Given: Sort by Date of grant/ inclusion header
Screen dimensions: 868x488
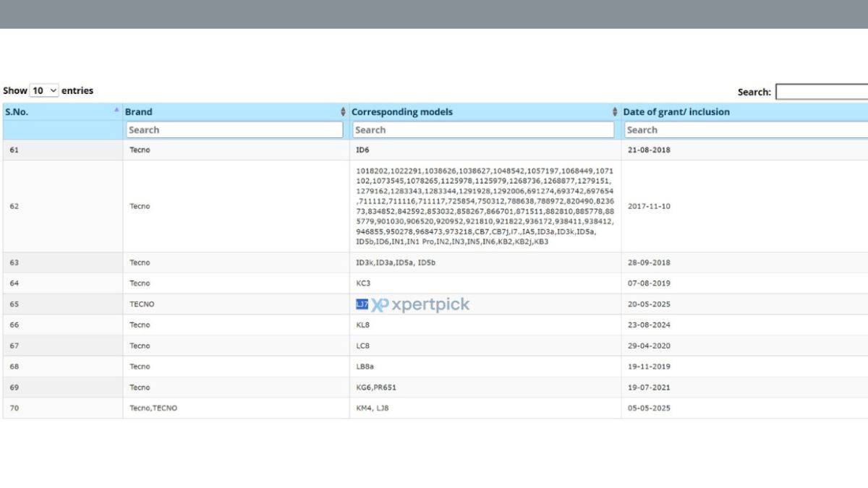Looking at the screenshot, I should [676, 112].
